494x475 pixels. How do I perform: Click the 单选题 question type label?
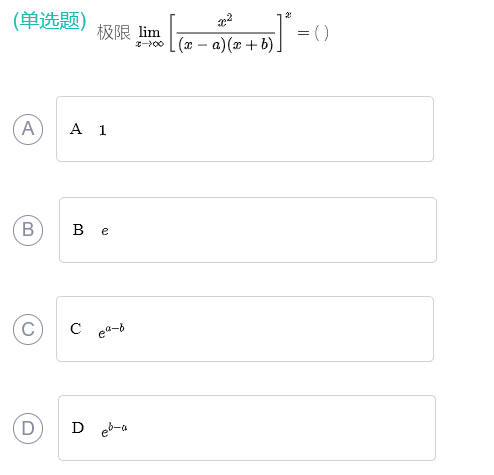click(x=50, y=21)
